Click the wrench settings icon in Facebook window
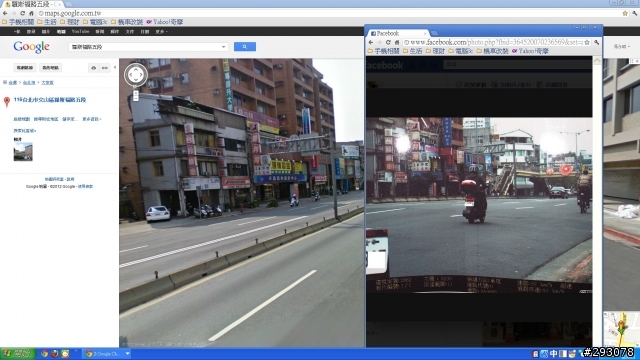 coord(596,42)
